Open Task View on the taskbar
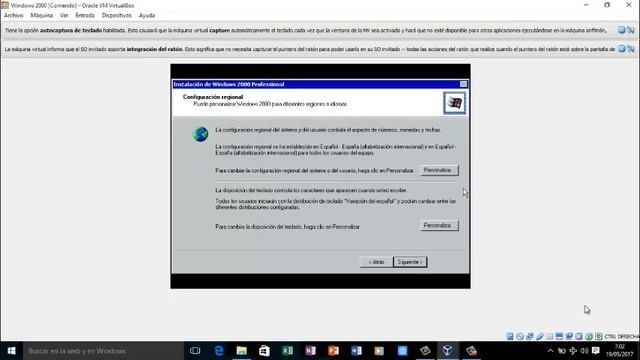 point(195,351)
